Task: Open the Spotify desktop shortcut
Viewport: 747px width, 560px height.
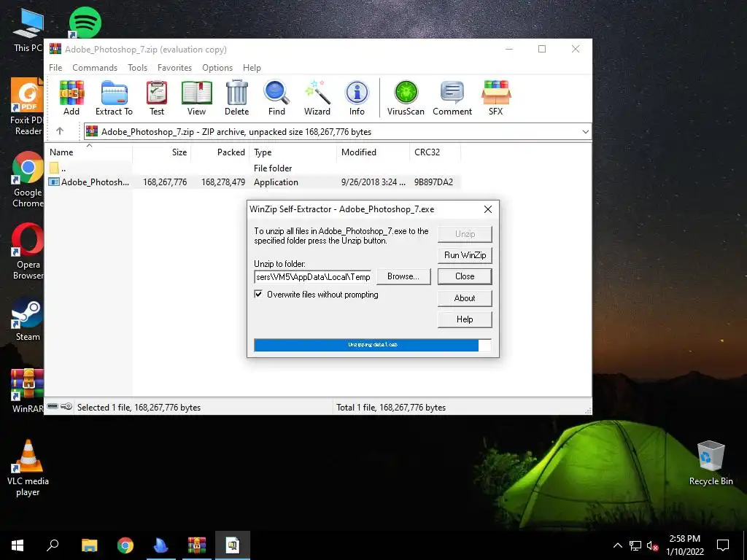Action: (x=85, y=23)
